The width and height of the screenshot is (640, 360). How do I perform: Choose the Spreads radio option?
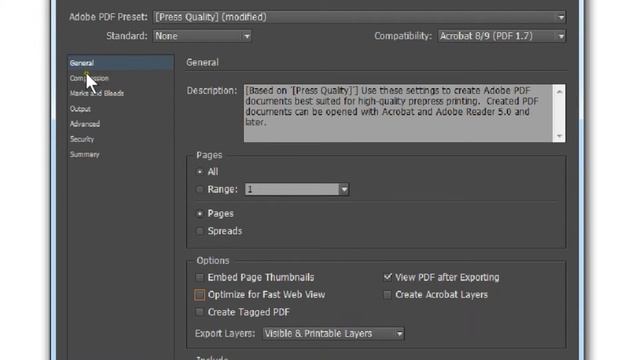[200, 231]
